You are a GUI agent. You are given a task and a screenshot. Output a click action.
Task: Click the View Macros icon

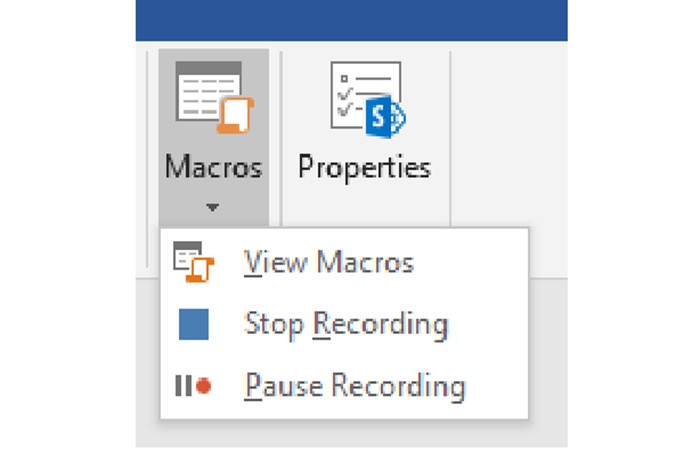[192, 263]
